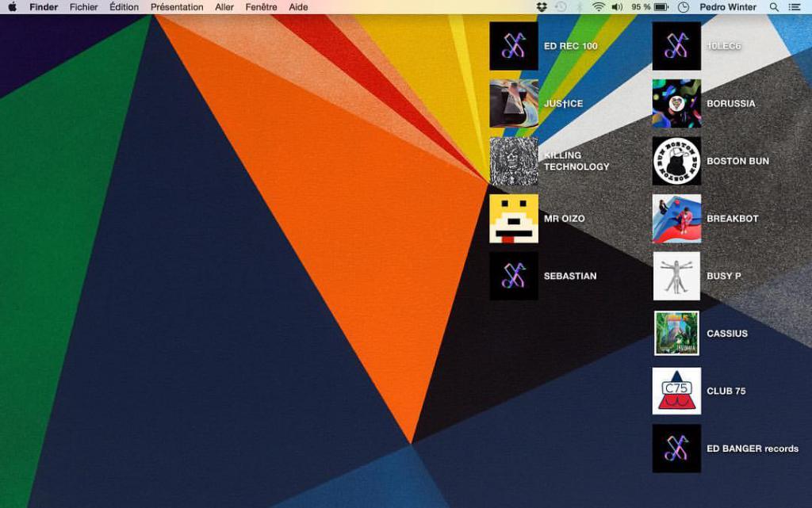This screenshot has height=508, width=812.
Task: Select the KILLING TECHNOLOGY desktop icon
Action: (x=514, y=161)
